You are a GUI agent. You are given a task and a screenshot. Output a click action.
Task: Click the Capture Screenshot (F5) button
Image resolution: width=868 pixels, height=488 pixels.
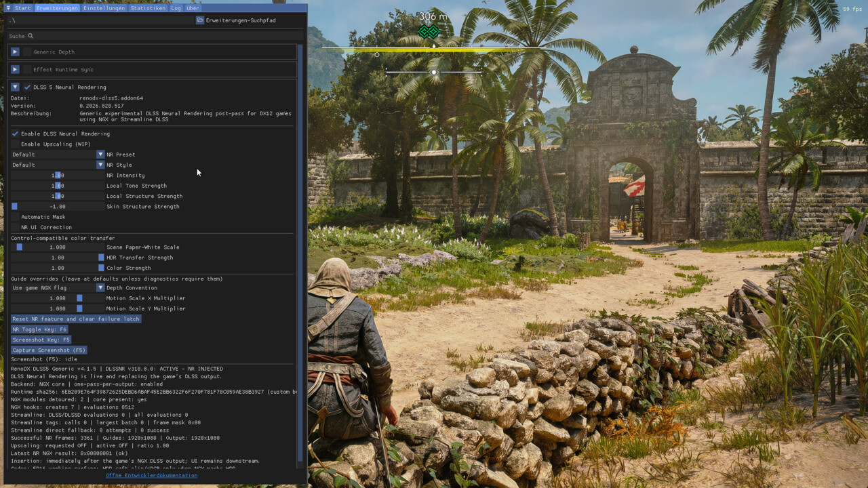pos(49,350)
